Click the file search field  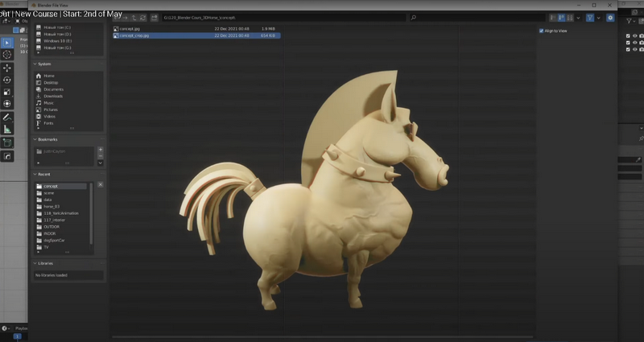[477, 18]
